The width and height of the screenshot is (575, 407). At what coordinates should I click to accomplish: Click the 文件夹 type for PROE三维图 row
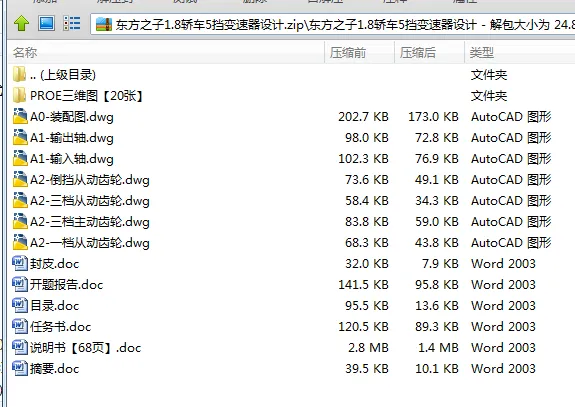(489, 96)
